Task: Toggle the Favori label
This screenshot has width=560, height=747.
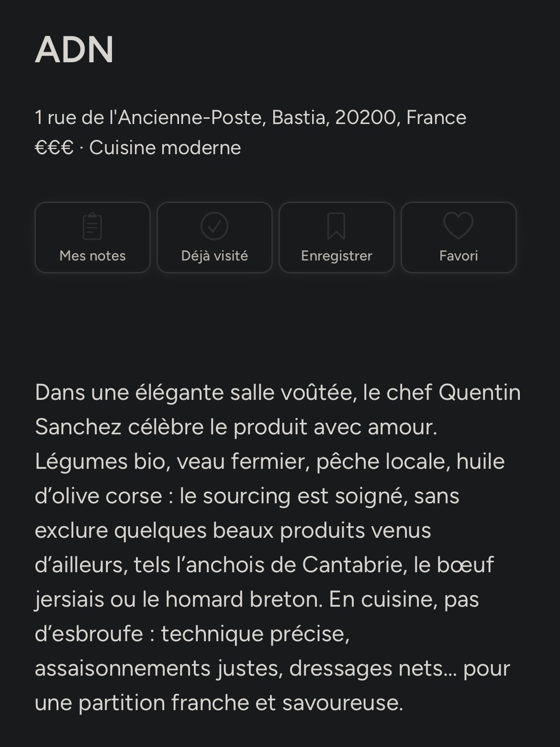Action: (x=459, y=256)
